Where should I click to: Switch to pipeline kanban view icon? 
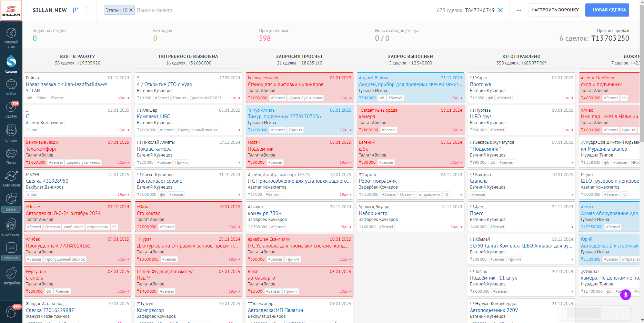[x=76, y=10]
